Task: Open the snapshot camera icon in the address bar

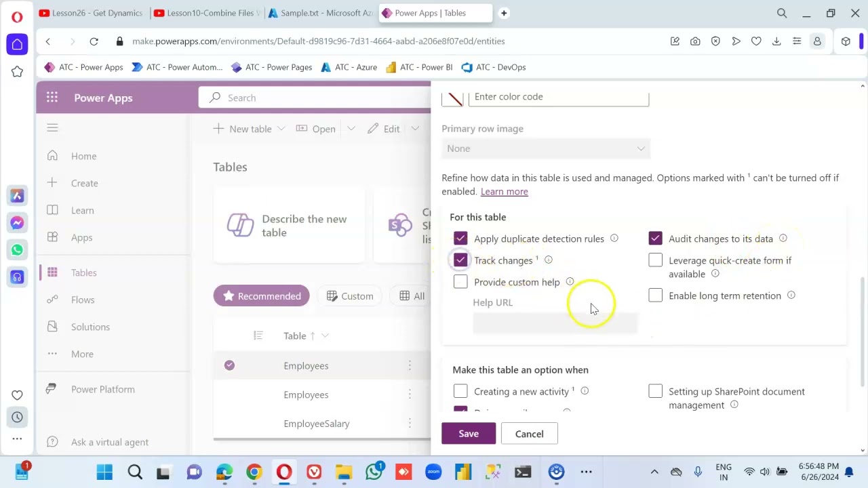Action: coord(695,41)
